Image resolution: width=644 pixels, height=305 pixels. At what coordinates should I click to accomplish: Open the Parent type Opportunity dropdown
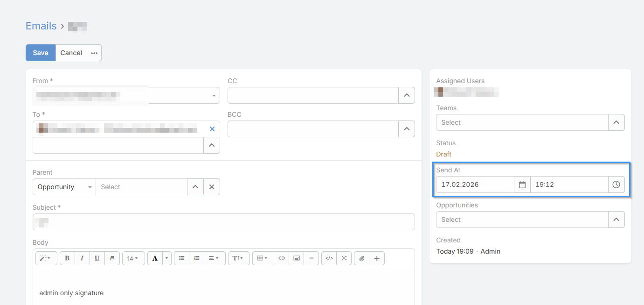(64, 187)
